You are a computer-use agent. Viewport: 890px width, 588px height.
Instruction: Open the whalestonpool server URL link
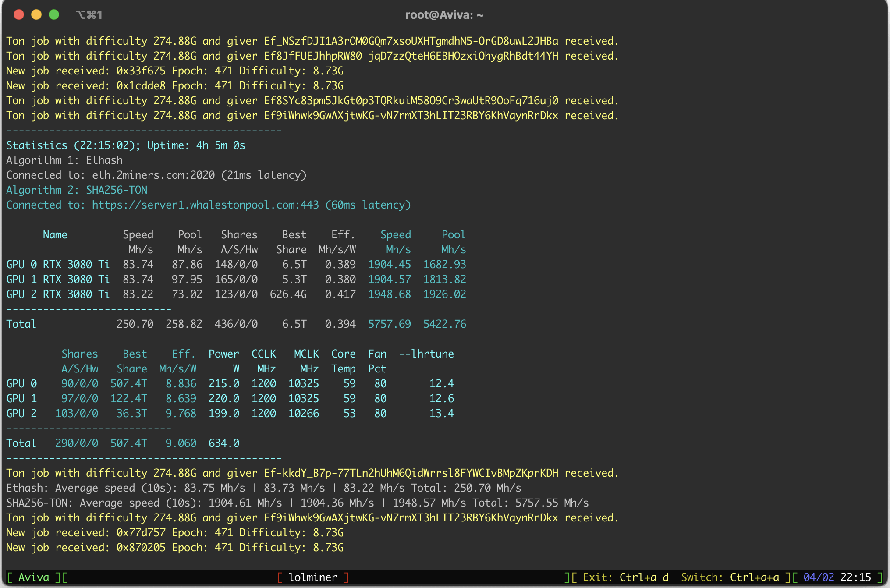205,205
